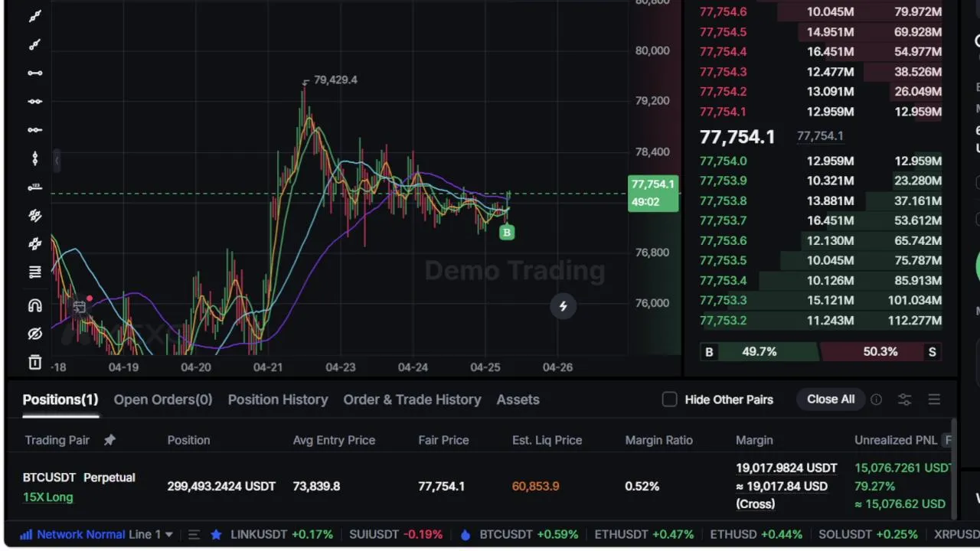Open the calendar event marker on the chart
This screenshot has width=980, height=551.
(x=79, y=307)
